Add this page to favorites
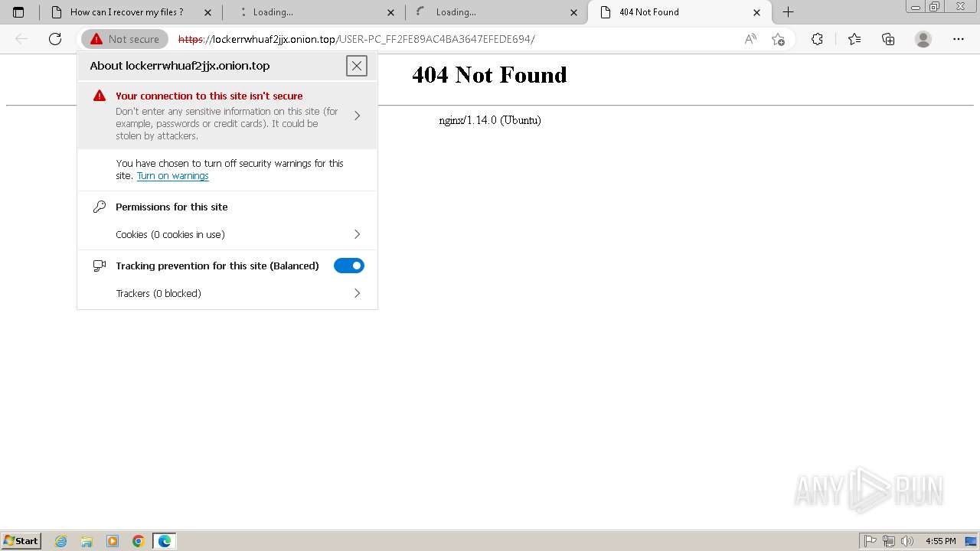The height and width of the screenshot is (551, 980). click(778, 39)
